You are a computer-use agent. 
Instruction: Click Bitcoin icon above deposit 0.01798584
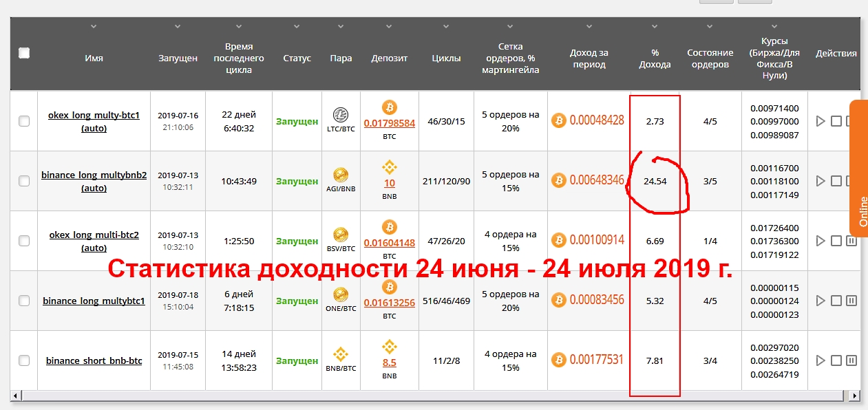coord(390,107)
